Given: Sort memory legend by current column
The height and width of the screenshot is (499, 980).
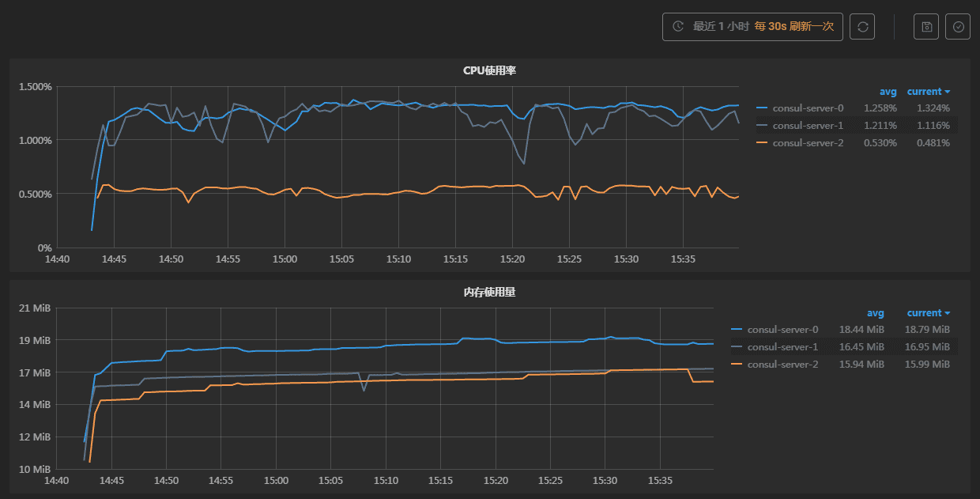Looking at the screenshot, I should coord(928,312).
